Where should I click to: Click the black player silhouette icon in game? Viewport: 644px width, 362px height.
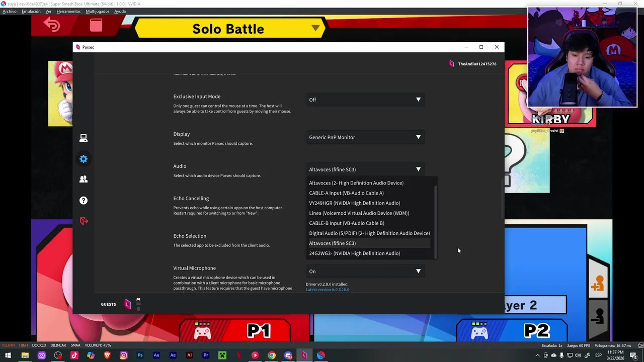[598, 316]
